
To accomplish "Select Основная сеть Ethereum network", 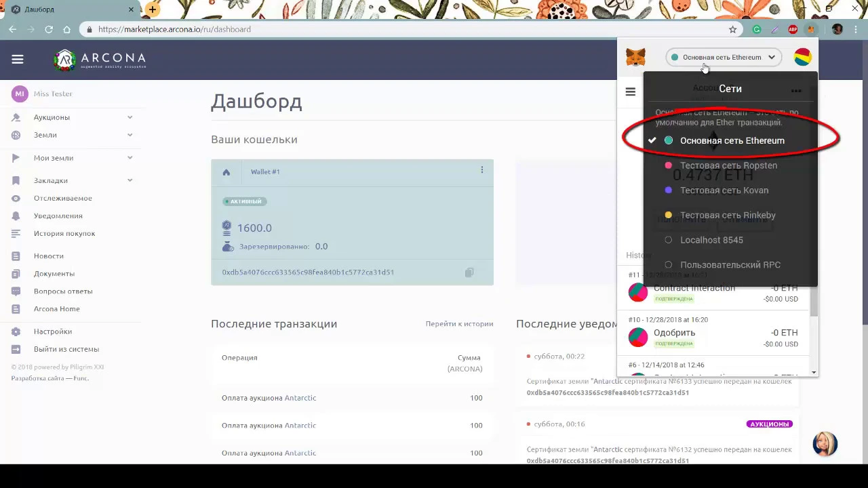I will [731, 140].
